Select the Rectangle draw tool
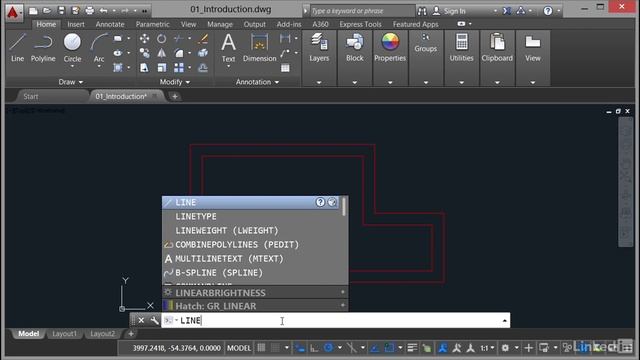The image size is (640, 360). 118,39
